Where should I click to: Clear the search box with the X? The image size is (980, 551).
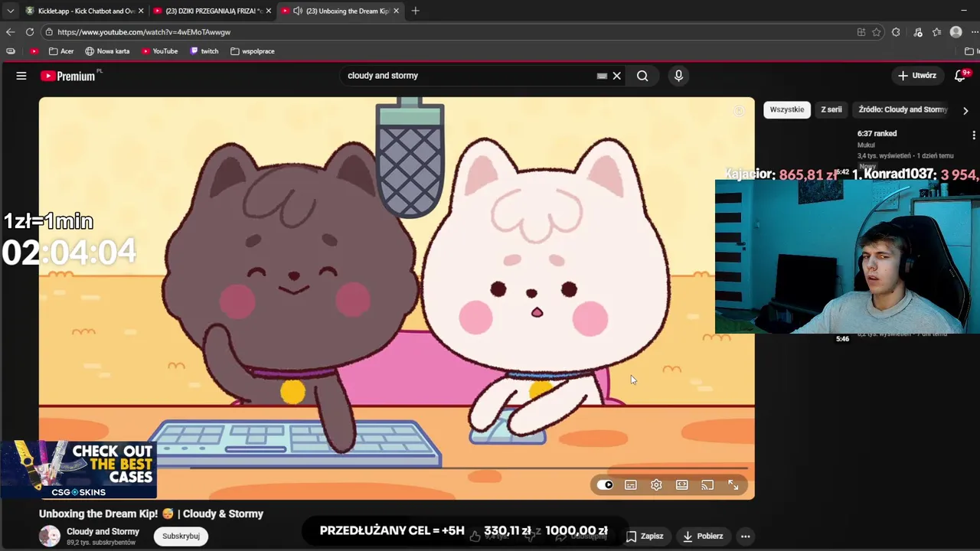(616, 76)
